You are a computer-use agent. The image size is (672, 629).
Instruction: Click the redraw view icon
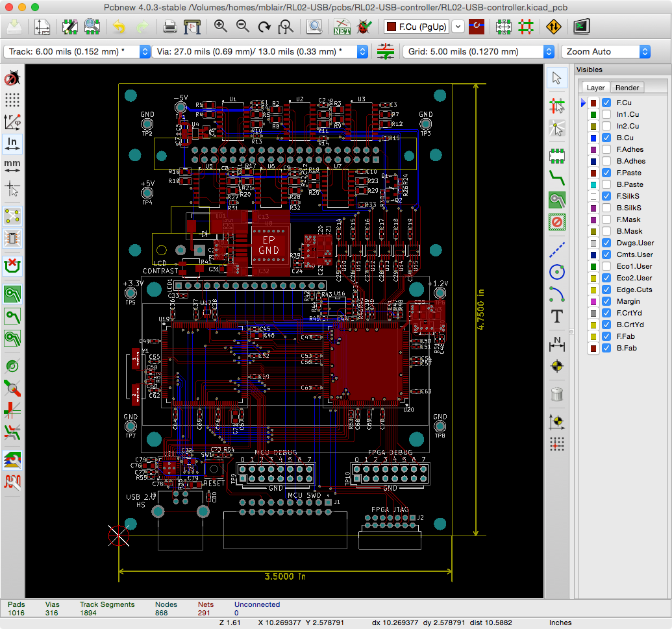(x=264, y=27)
